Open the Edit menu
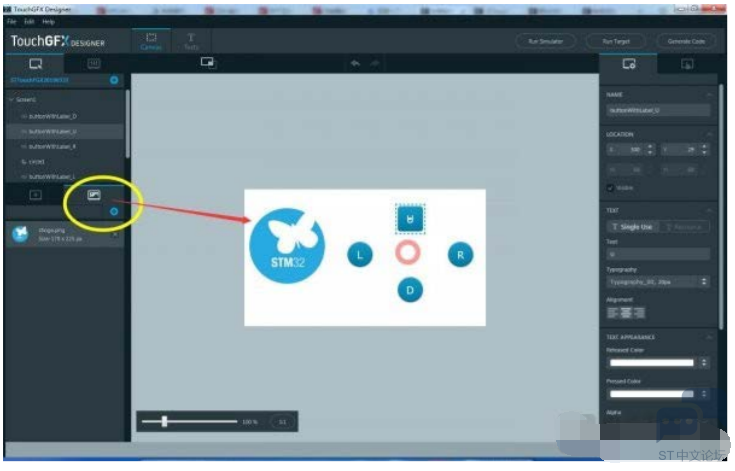 [x=29, y=22]
